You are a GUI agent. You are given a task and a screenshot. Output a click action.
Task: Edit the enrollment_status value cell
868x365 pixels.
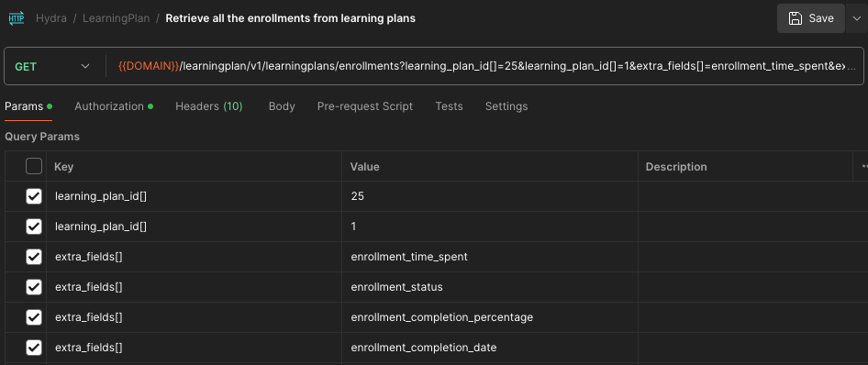pyautogui.click(x=490, y=287)
